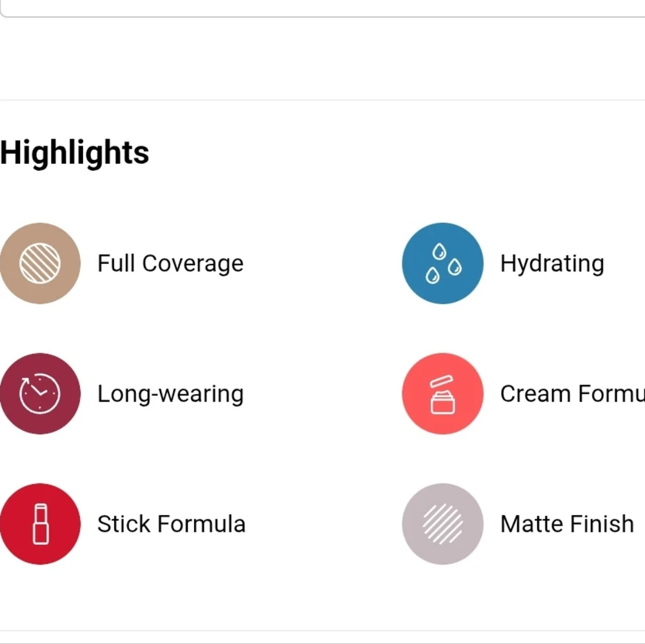645x644 pixels.
Task: Click the red Stick Formula lipstick icon
Action: [x=40, y=524]
